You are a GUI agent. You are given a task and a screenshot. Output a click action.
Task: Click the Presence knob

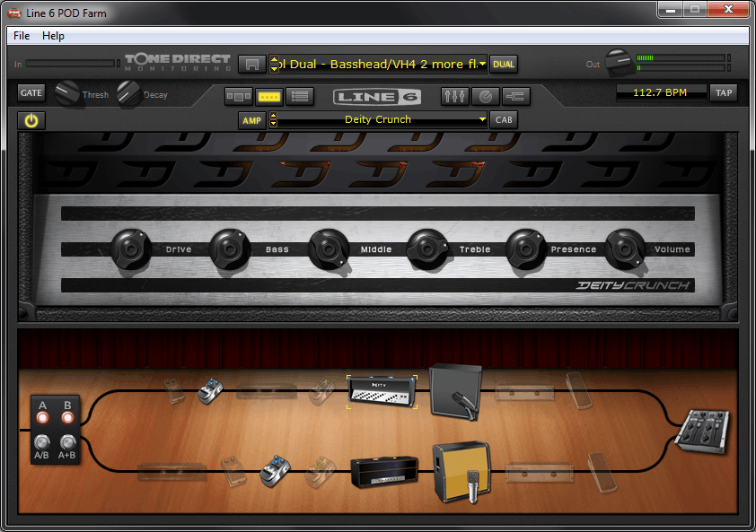tap(525, 249)
